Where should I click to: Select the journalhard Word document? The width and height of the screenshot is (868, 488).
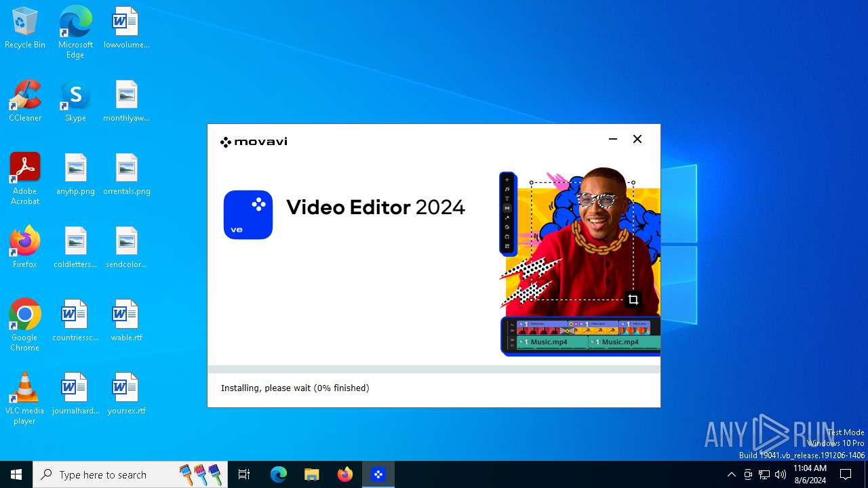[75, 394]
